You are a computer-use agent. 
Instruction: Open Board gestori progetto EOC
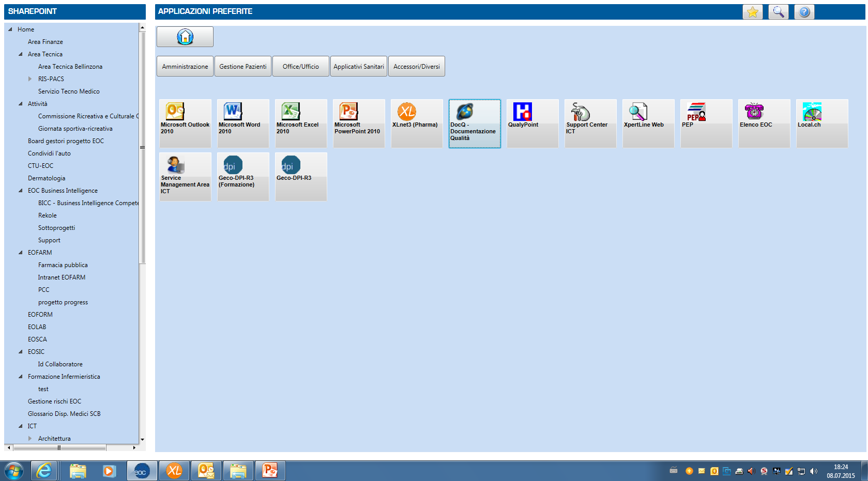click(x=66, y=141)
